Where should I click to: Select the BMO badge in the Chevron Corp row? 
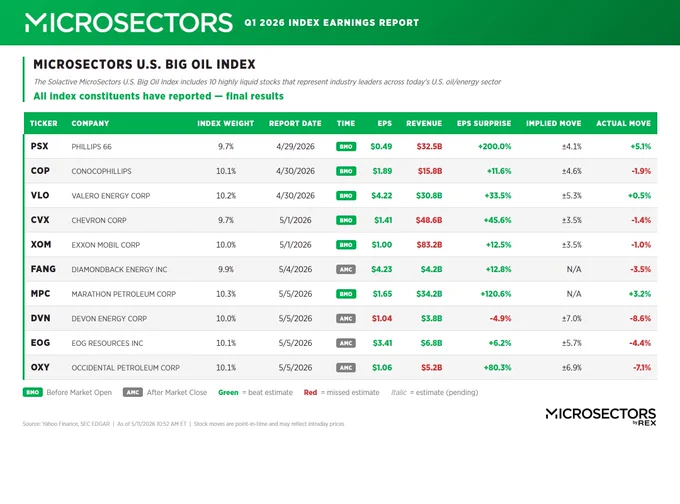point(346,220)
